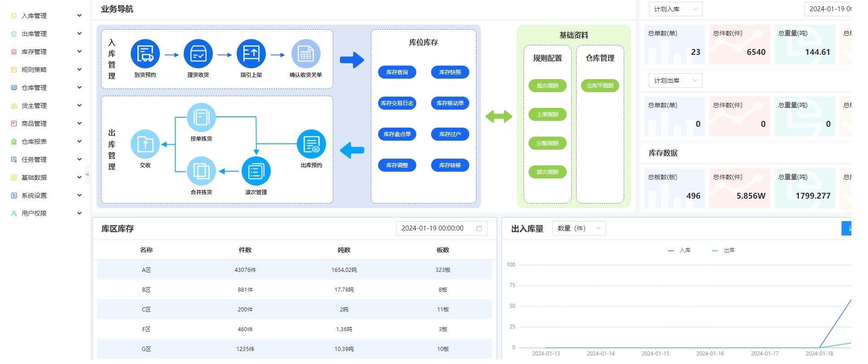
Task: Click the 出库管理 sidebar icon
Action: coord(14,34)
